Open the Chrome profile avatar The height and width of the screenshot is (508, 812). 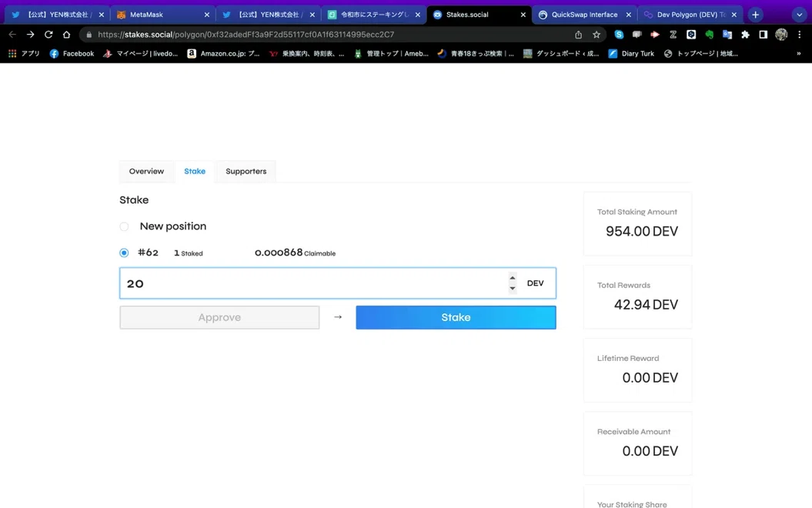click(x=781, y=35)
